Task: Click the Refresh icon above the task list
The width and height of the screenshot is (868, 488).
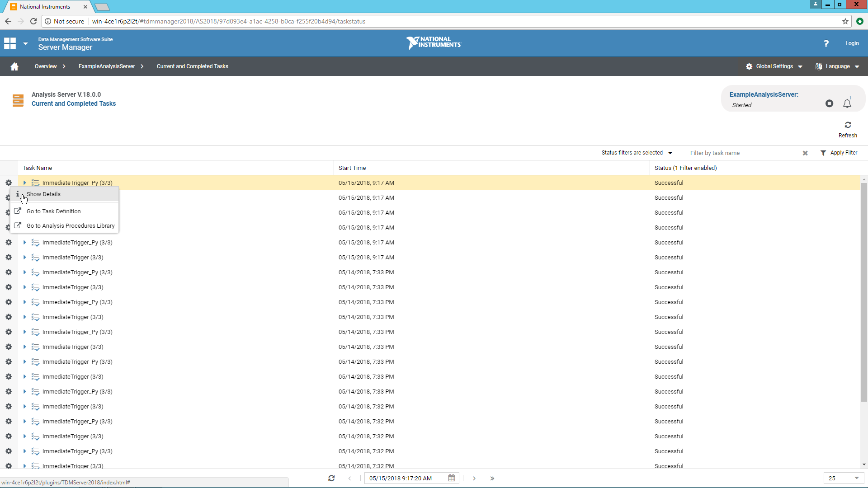Action: [x=848, y=125]
